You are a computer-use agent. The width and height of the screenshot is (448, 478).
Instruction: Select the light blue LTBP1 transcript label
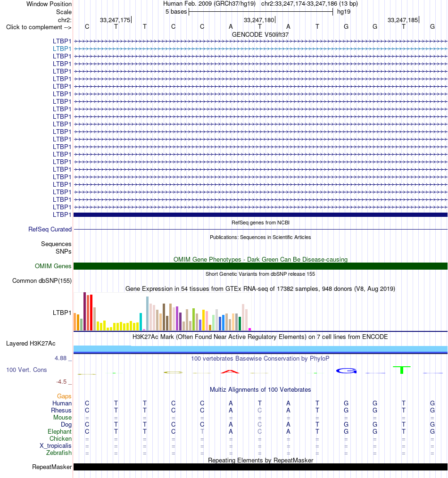[x=62, y=49]
